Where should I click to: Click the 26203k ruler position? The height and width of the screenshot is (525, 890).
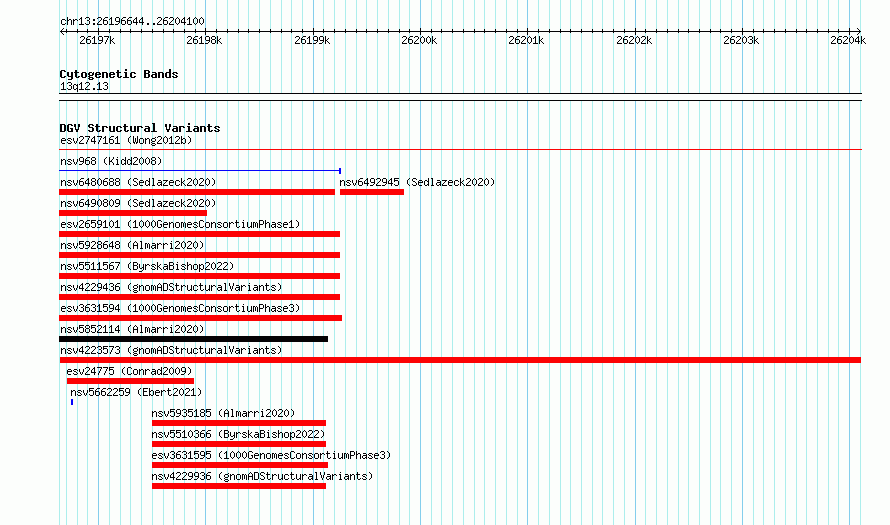741,40
